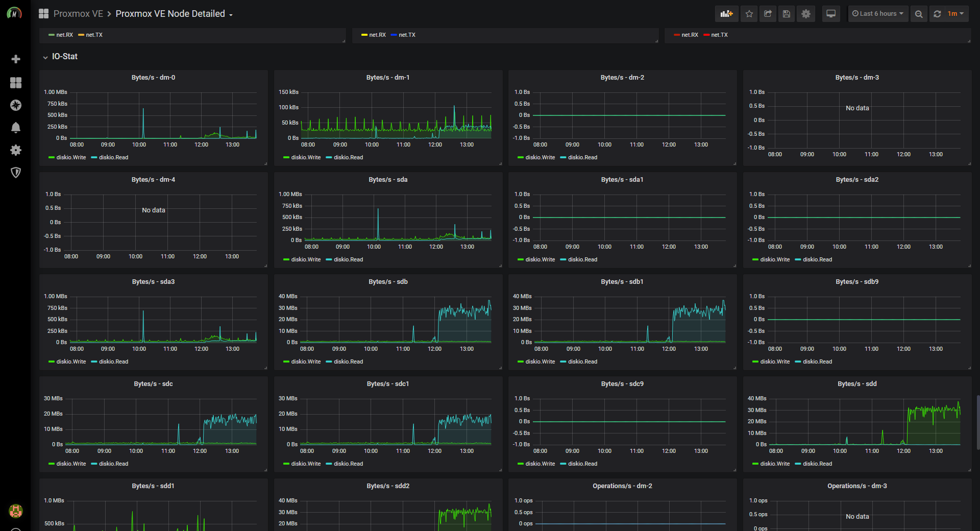Cycle view mode with monitor icon
This screenshot has width=980, height=531.
pyautogui.click(x=831, y=14)
